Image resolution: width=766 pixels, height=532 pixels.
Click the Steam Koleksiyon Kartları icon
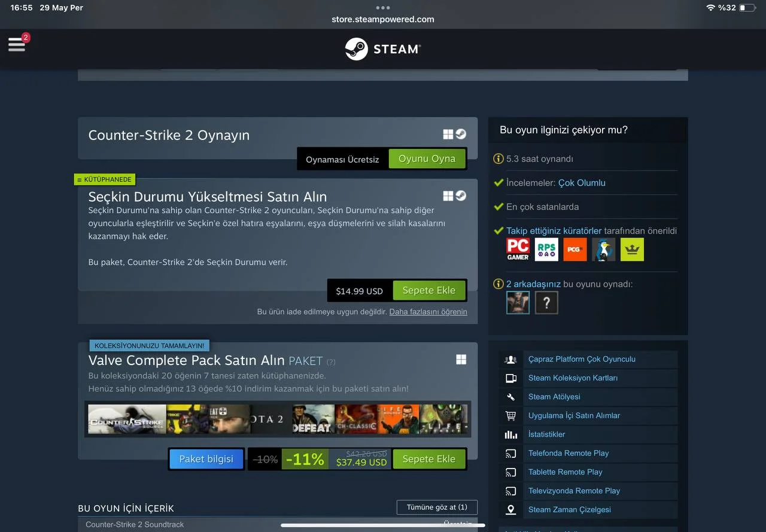(x=510, y=378)
